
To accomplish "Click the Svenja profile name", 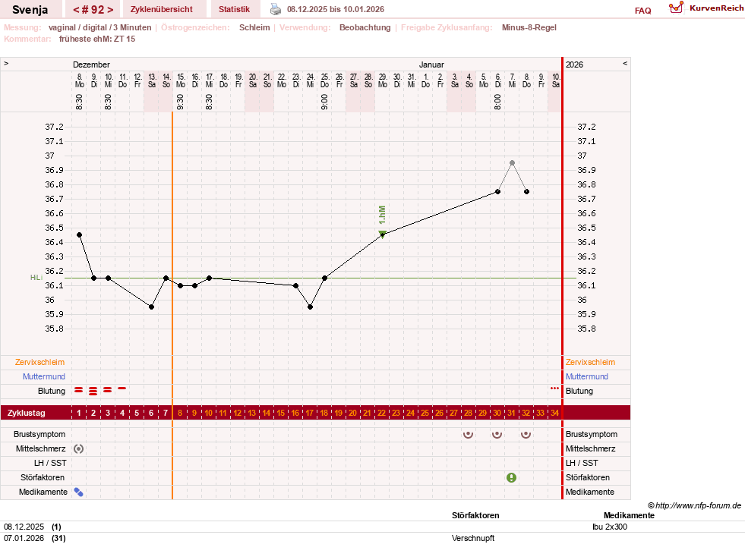I will 30,10.
